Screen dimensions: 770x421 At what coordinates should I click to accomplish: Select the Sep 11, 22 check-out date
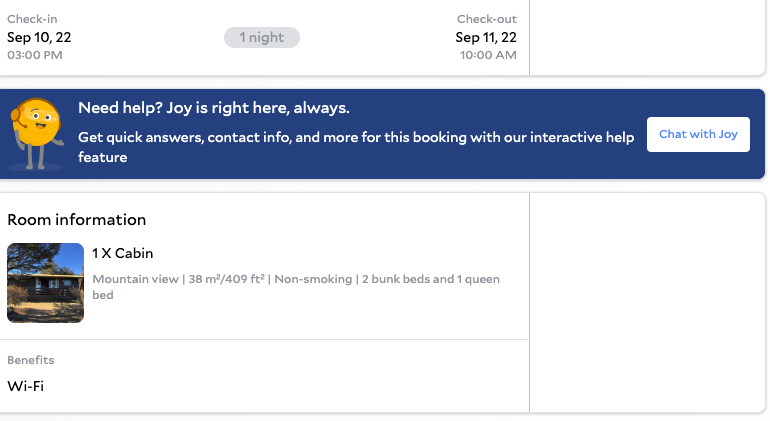tap(486, 37)
